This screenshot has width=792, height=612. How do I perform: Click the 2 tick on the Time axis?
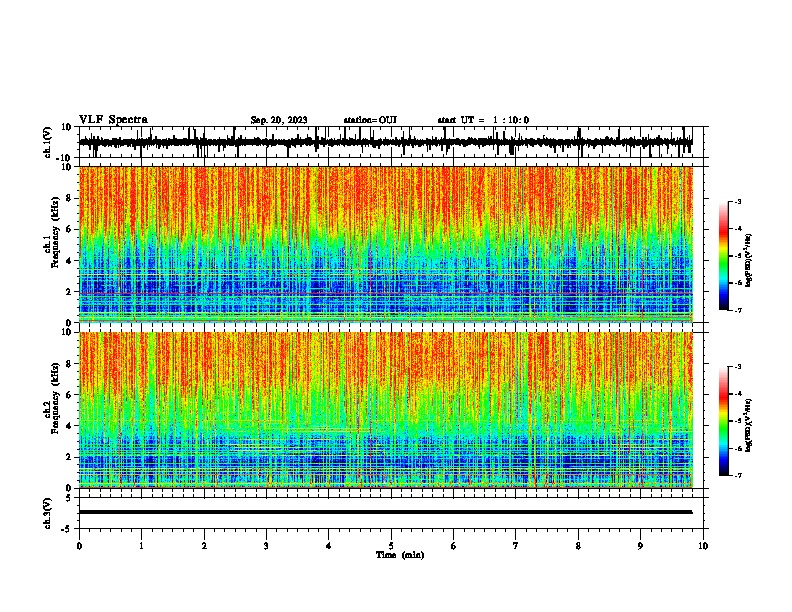(x=204, y=546)
